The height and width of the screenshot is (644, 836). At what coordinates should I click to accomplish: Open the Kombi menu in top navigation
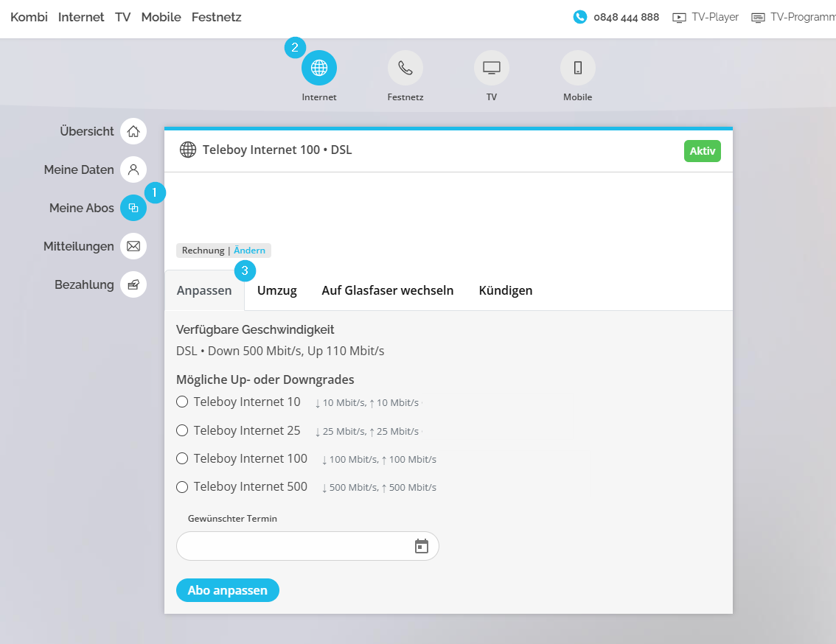pyautogui.click(x=29, y=17)
